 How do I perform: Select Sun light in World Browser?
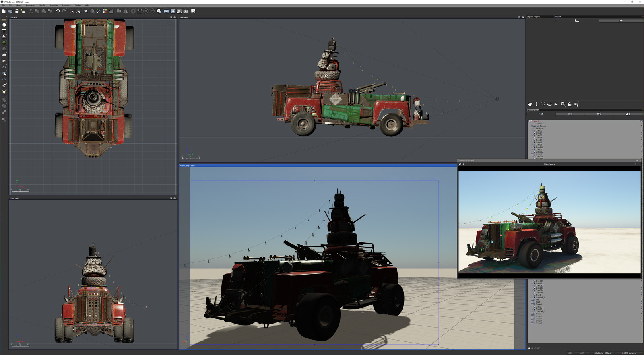pos(539,128)
